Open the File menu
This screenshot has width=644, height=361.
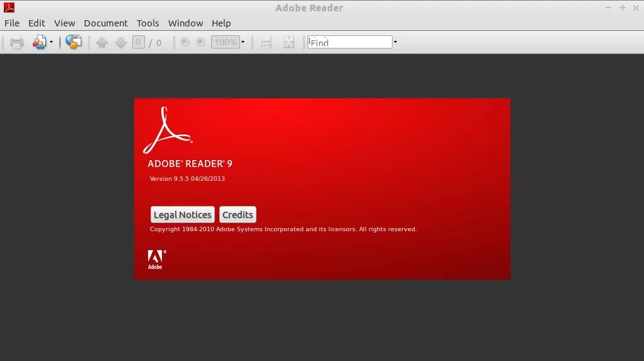tap(12, 23)
